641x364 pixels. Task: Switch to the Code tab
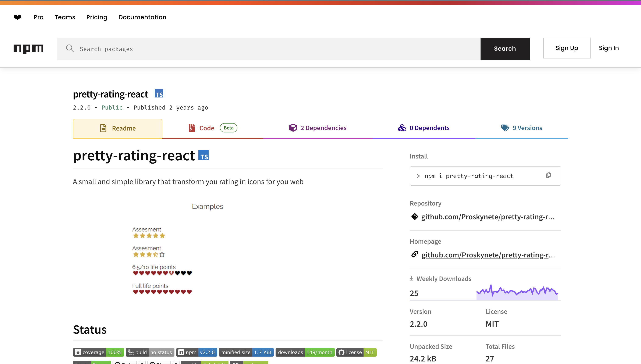click(213, 128)
